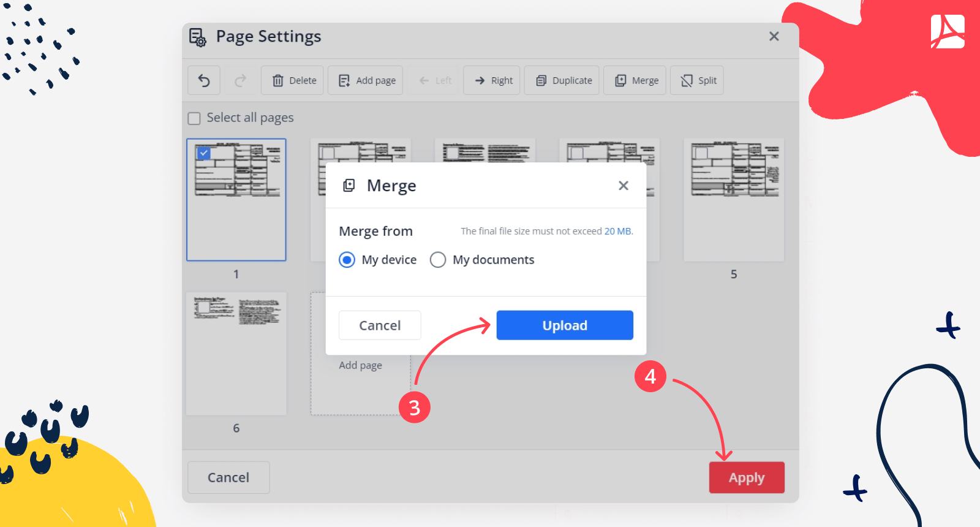Select the page 6 thumbnail
Viewport: 980px width, 527px height.
coord(236,354)
